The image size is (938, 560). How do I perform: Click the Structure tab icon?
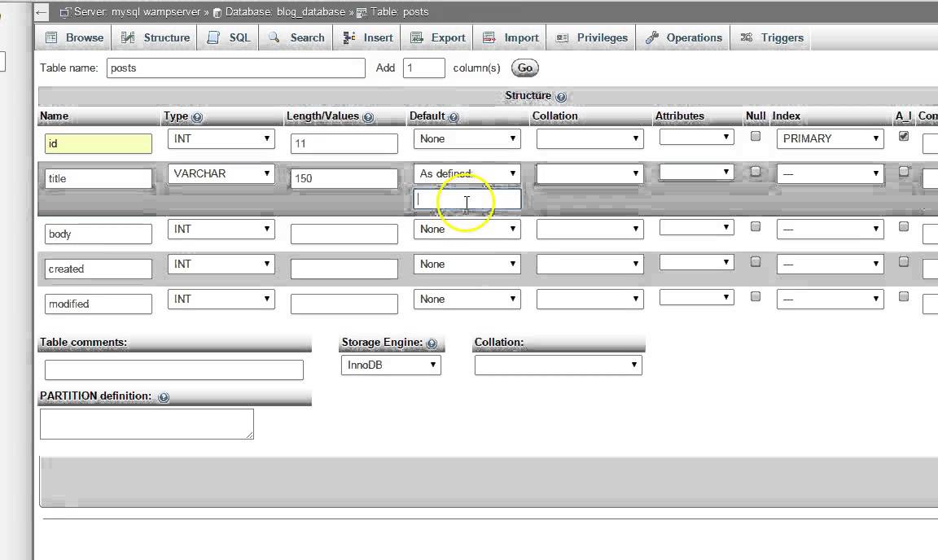[127, 37]
